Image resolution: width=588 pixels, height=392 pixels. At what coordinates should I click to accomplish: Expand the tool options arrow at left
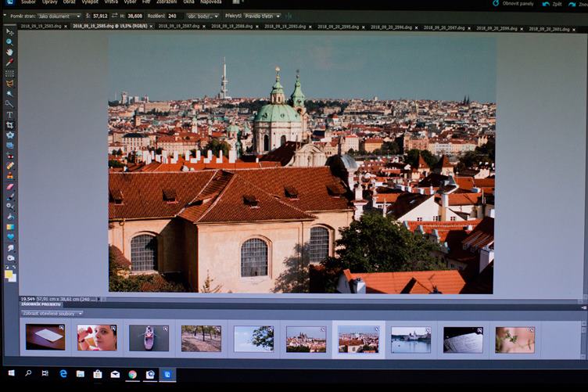pyautogui.click(x=5, y=16)
